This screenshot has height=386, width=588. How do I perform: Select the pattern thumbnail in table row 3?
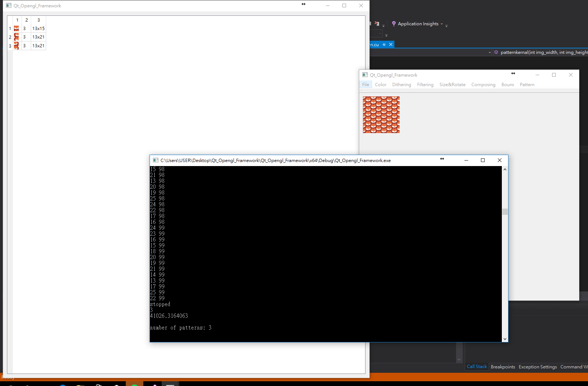[x=16, y=45]
